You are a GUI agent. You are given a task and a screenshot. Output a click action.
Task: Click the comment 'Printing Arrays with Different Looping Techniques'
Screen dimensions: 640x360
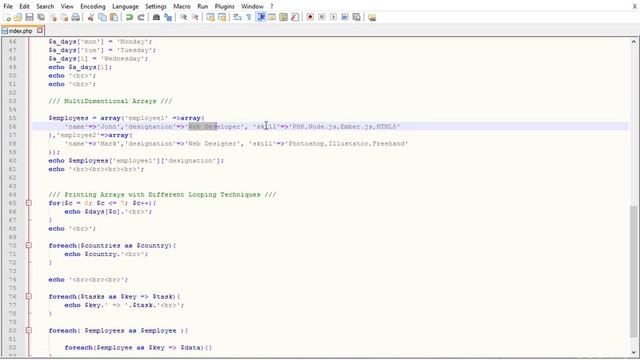coord(162,194)
